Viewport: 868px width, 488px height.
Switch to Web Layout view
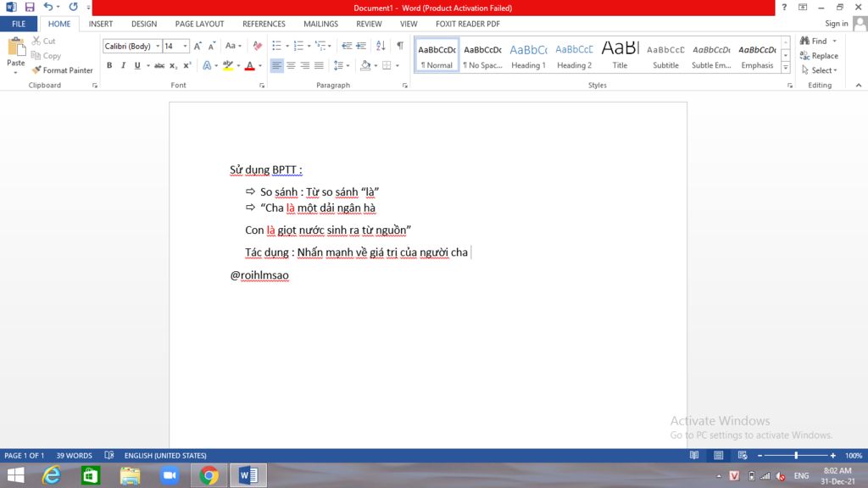[x=743, y=455]
